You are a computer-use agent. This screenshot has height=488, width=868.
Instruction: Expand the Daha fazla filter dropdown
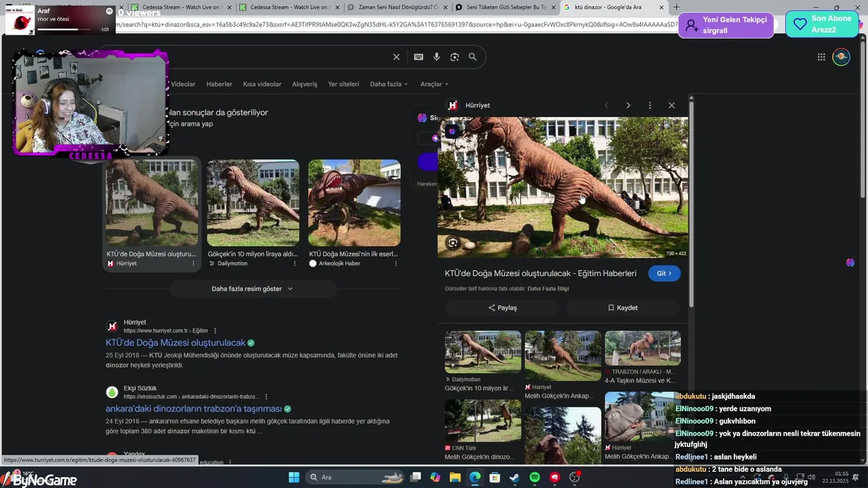[x=389, y=84]
